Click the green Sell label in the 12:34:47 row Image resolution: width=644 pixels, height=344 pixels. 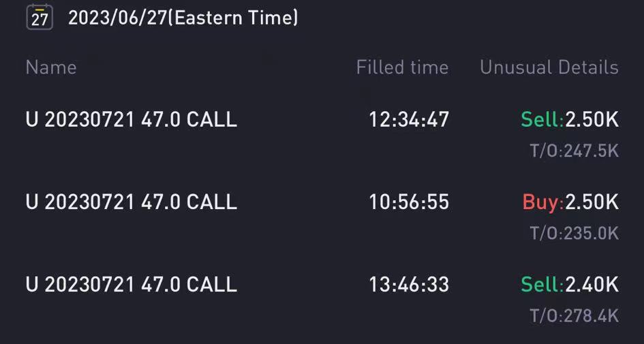[541, 120]
